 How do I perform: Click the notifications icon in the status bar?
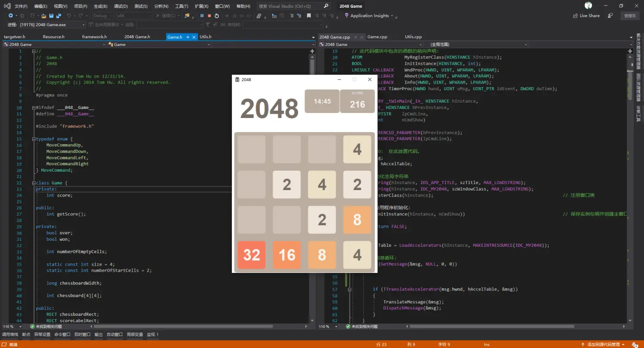coord(634,344)
